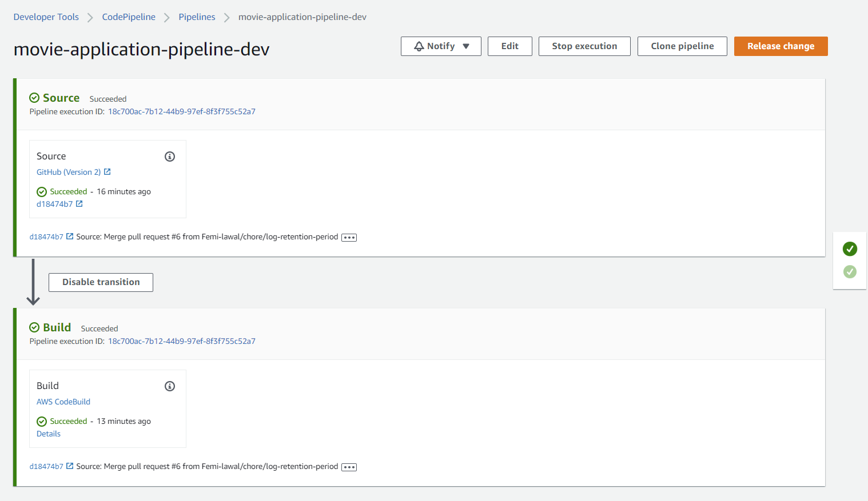Select the 'Build' stage heading text
Image resolution: width=868 pixels, height=501 pixels.
tap(57, 327)
